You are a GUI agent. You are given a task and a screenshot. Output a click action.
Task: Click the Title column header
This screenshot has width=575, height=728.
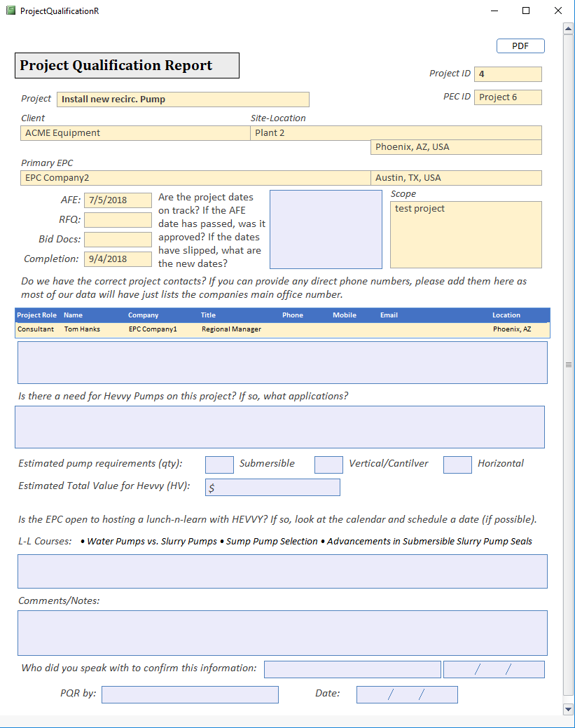click(x=208, y=315)
